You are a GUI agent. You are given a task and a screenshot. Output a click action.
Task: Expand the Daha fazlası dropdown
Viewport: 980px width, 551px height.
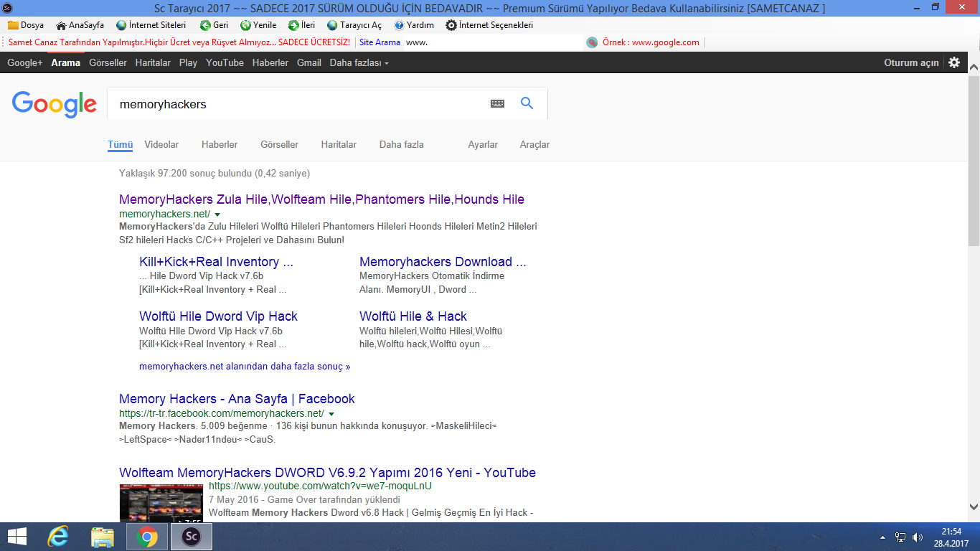[x=359, y=63]
